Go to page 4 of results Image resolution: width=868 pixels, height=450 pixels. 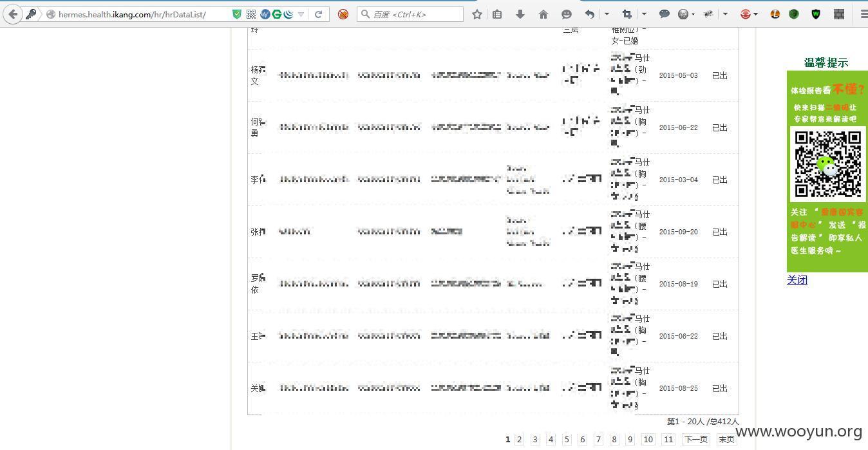pos(551,439)
